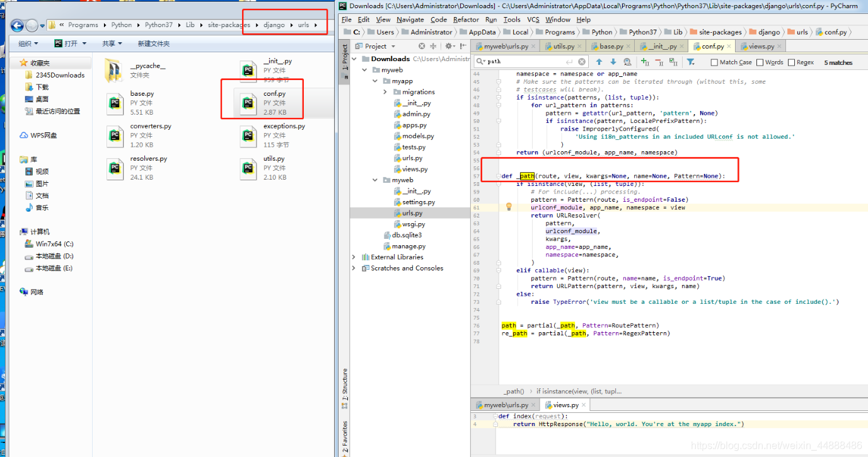Viewport: 868px width, 457px height.
Task: Open the File menu
Action: point(347,20)
